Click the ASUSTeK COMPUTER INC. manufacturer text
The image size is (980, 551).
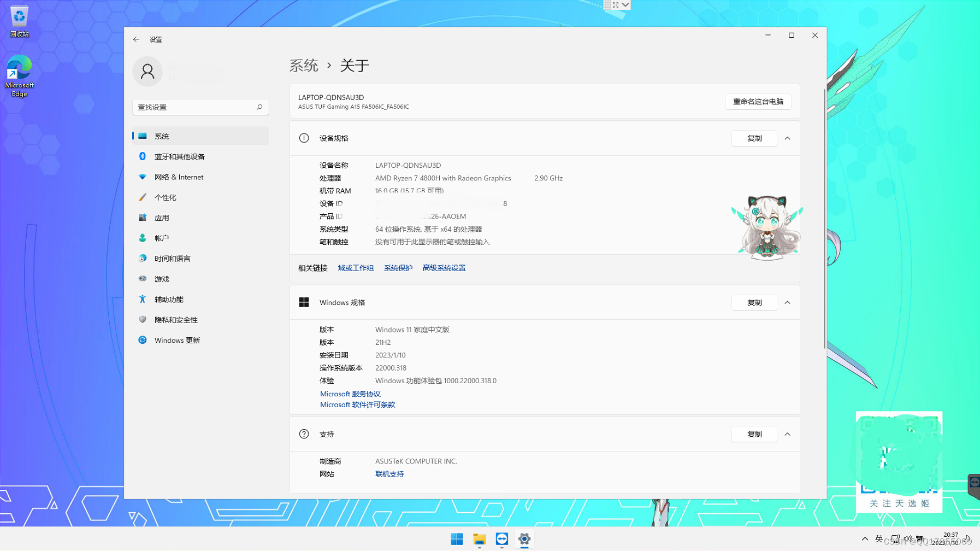point(416,461)
